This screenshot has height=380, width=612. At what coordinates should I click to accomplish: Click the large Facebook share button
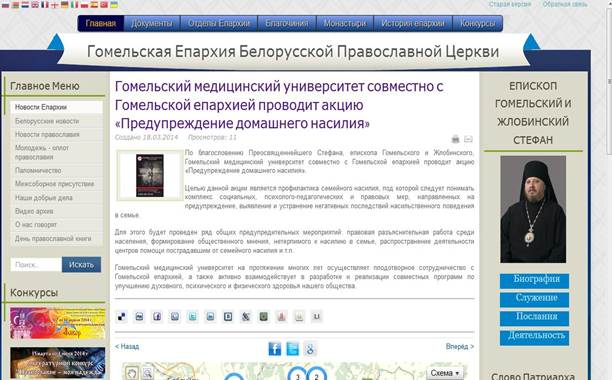[274, 348]
